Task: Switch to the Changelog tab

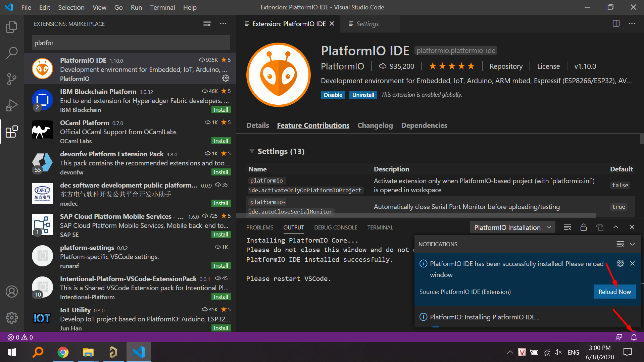Action: [375, 125]
